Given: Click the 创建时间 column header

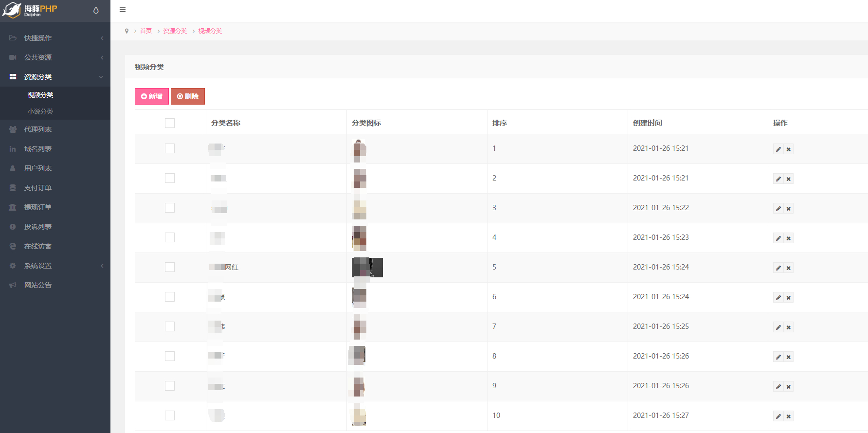Looking at the screenshot, I should coord(648,123).
